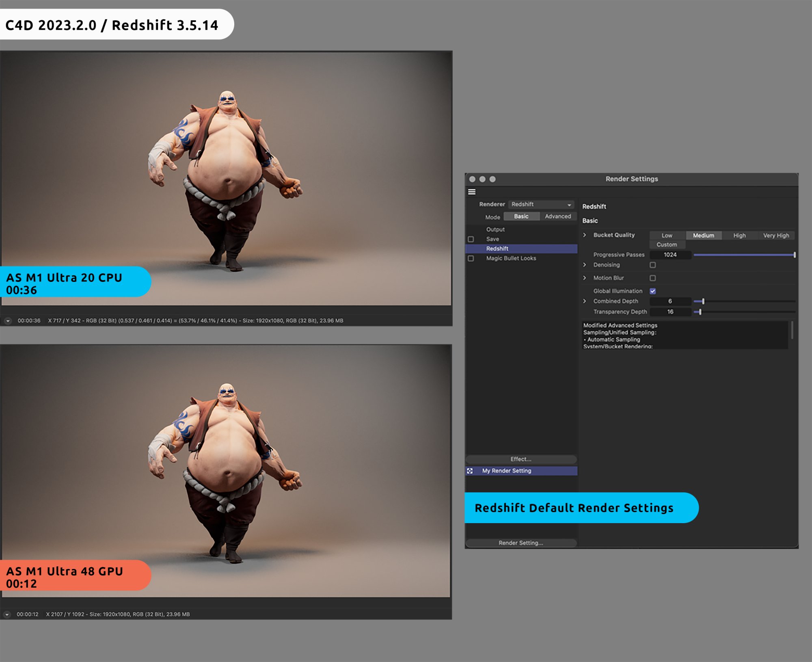Select the Output settings entry
Image resolution: width=812 pixels, height=662 pixels.
[495, 229]
